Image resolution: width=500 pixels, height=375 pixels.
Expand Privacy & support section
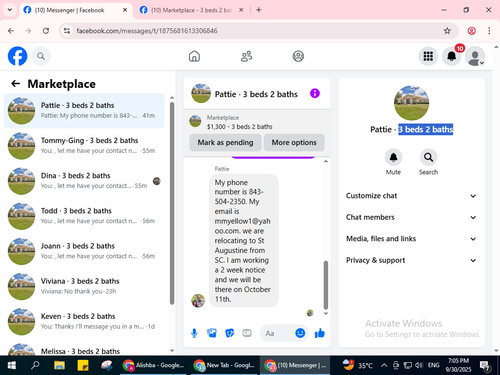[411, 260]
